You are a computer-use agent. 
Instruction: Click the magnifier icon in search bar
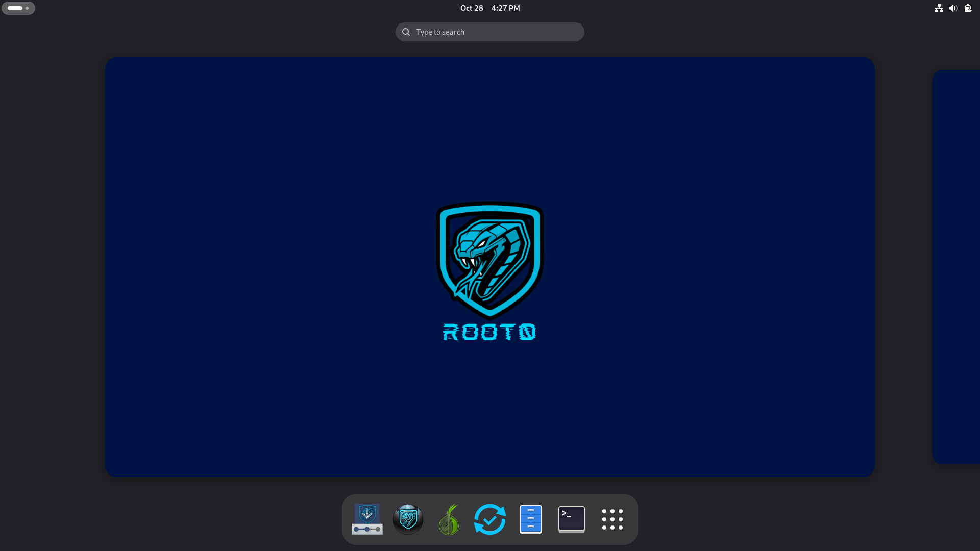pos(406,32)
